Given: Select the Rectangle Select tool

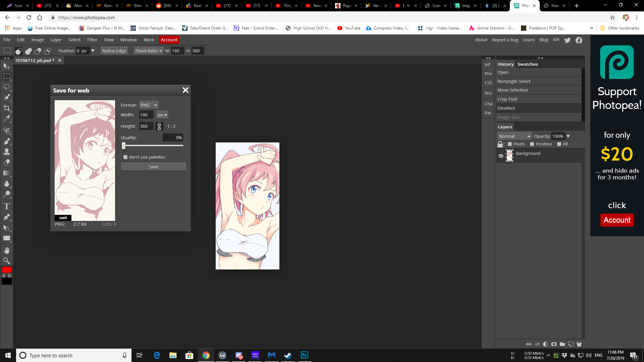Looking at the screenshot, I should [x=7, y=76].
